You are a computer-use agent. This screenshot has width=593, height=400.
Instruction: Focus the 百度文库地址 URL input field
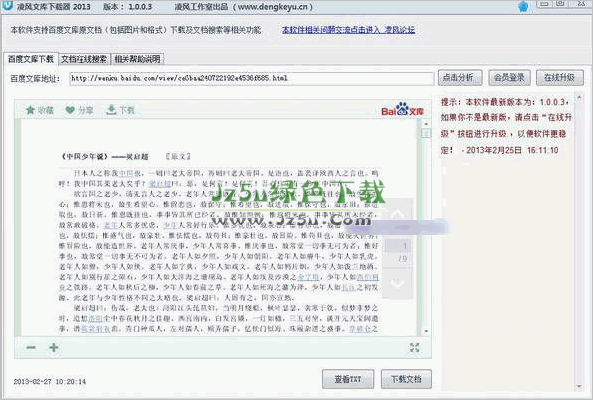click(251, 78)
